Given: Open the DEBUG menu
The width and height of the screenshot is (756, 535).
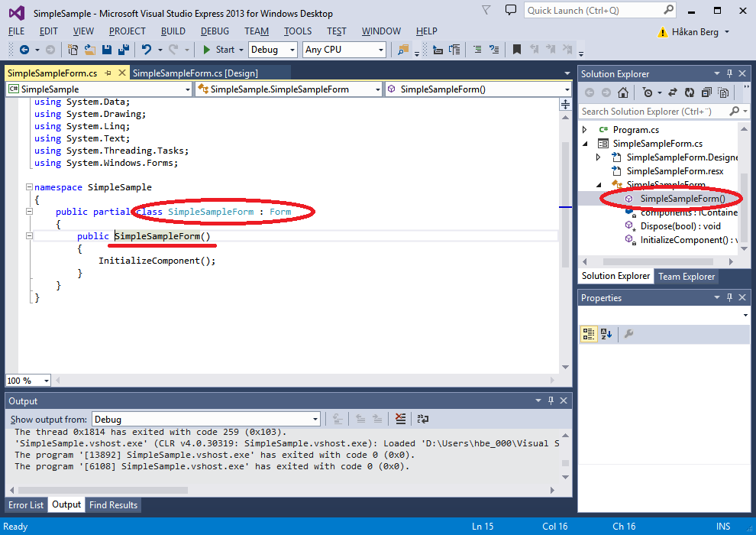Looking at the screenshot, I should tap(215, 31).
